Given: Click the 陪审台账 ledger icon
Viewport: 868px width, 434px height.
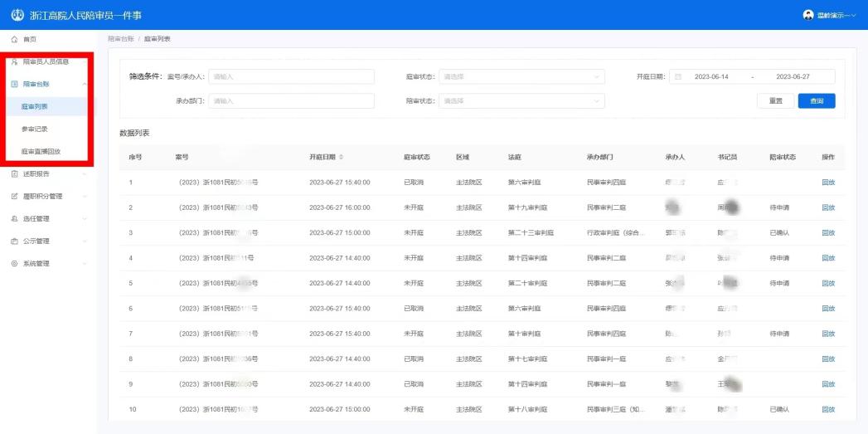Looking at the screenshot, I should coord(15,84).
